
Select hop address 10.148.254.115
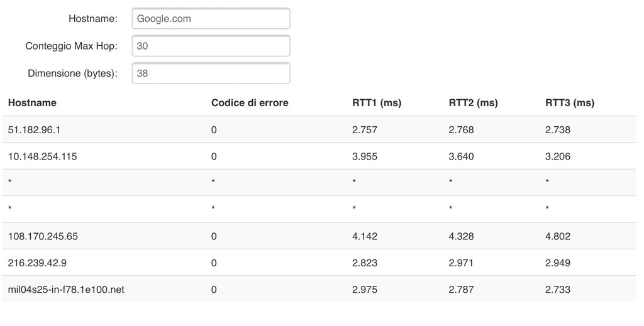coord(43,156)
